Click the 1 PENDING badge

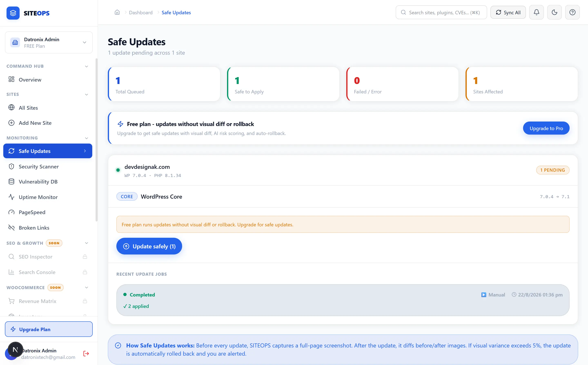click(553, 170)
